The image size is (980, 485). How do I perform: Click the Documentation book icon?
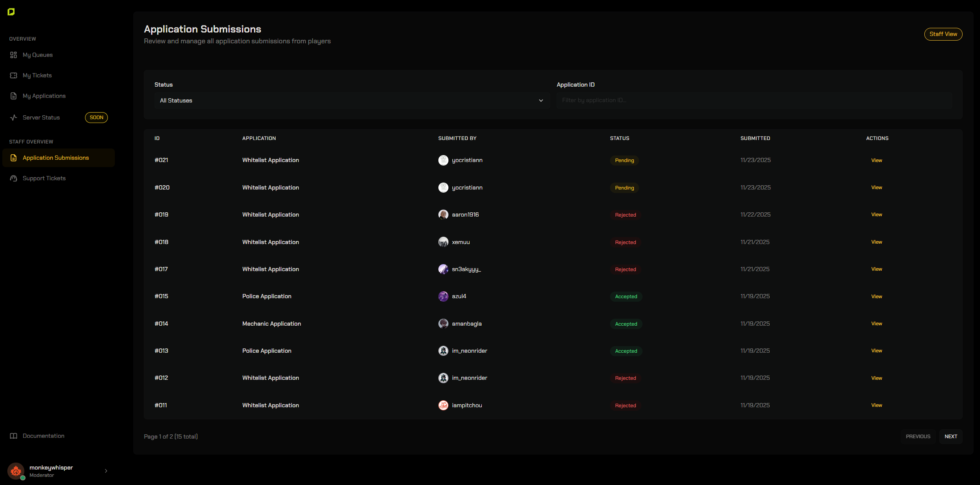[x=14, y=436]
